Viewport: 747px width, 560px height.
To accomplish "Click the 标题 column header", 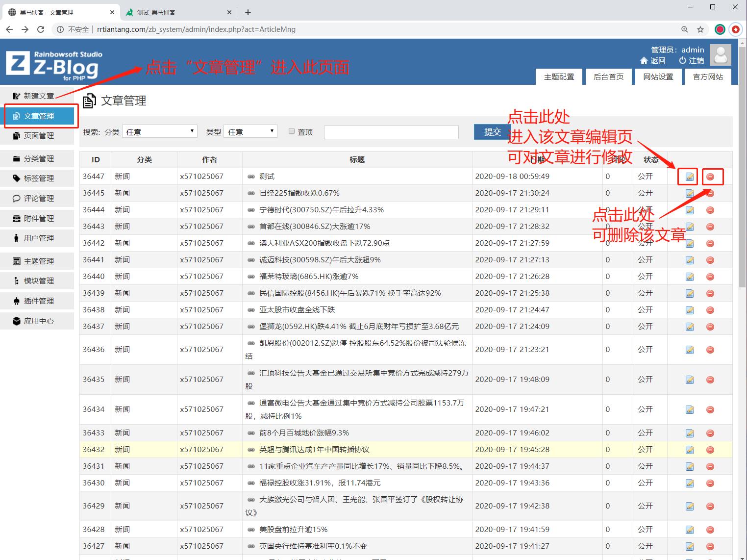I will (x=357, y=160).
